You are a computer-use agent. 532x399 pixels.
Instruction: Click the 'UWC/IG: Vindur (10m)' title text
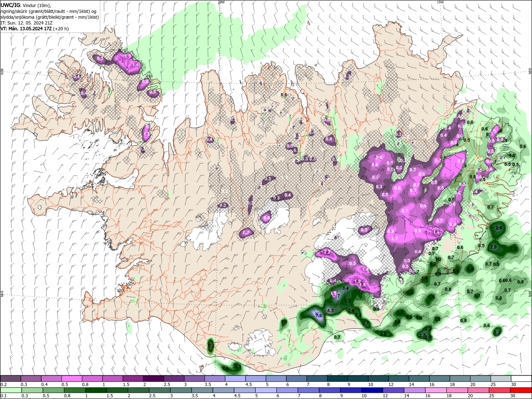[25, 5]
